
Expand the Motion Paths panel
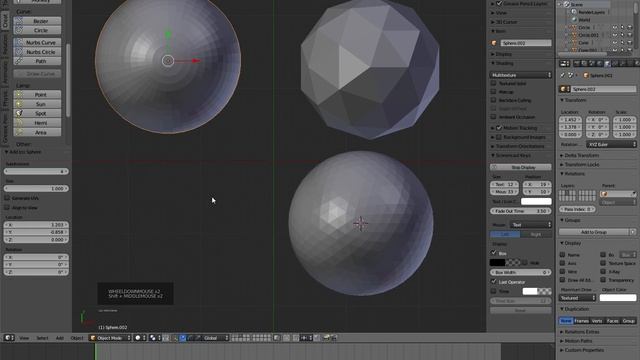pos(578,341)
